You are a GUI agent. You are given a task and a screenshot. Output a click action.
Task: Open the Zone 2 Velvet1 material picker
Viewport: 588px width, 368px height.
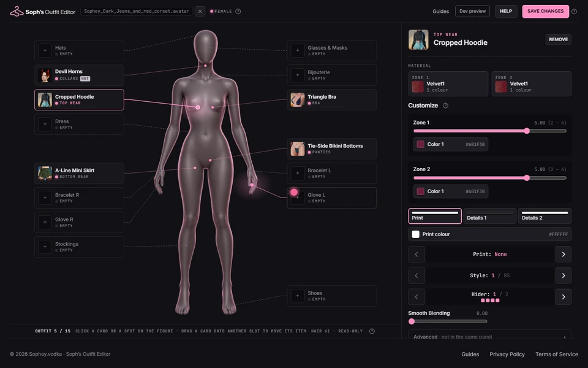tap(532, 84)
